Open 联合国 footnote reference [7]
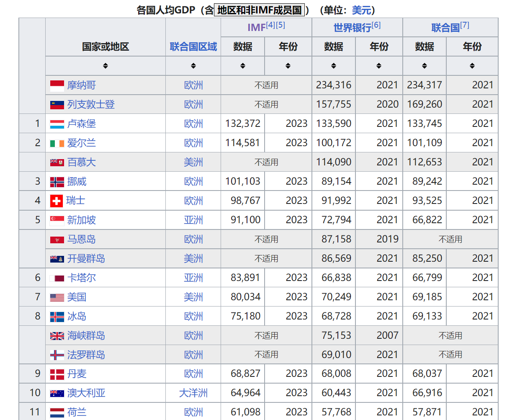This screenshot has height=420, width=525. coord(465,25)
